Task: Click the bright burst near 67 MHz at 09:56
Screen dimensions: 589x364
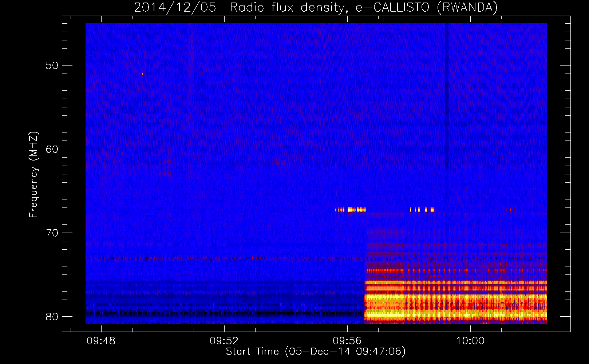Action: coord(351,210)
